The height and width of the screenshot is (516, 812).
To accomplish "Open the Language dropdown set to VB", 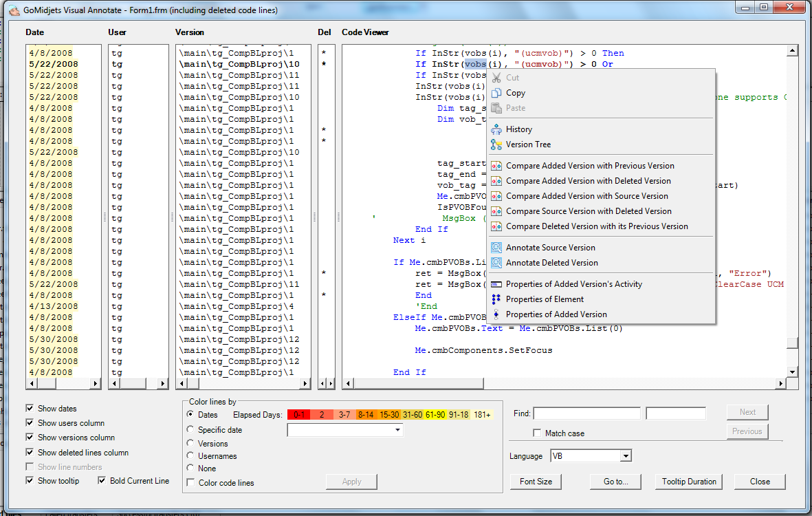I will [625, 456].
